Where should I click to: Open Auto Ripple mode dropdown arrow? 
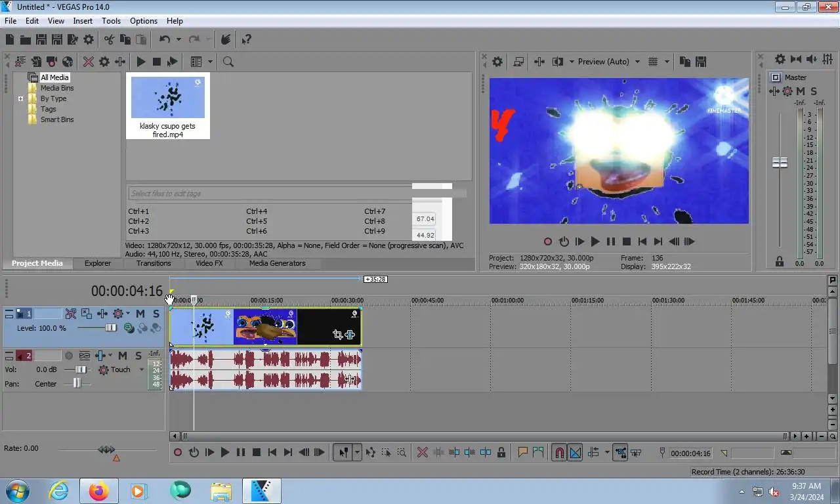(x=606, y=453)
